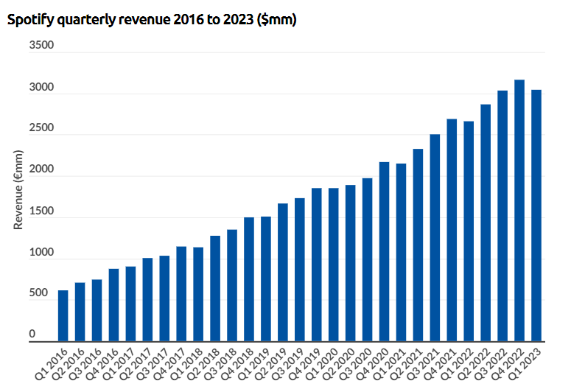Select the Q3 2019 revenue bar

pos(300,270)
